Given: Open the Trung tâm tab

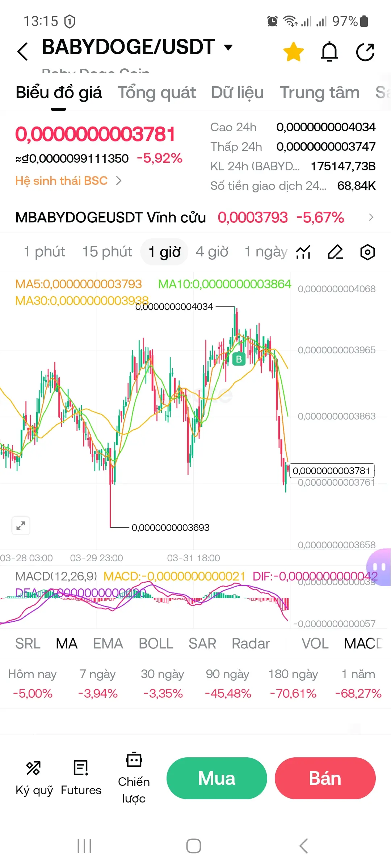Looking at the screenshot, I should point(320,93).
